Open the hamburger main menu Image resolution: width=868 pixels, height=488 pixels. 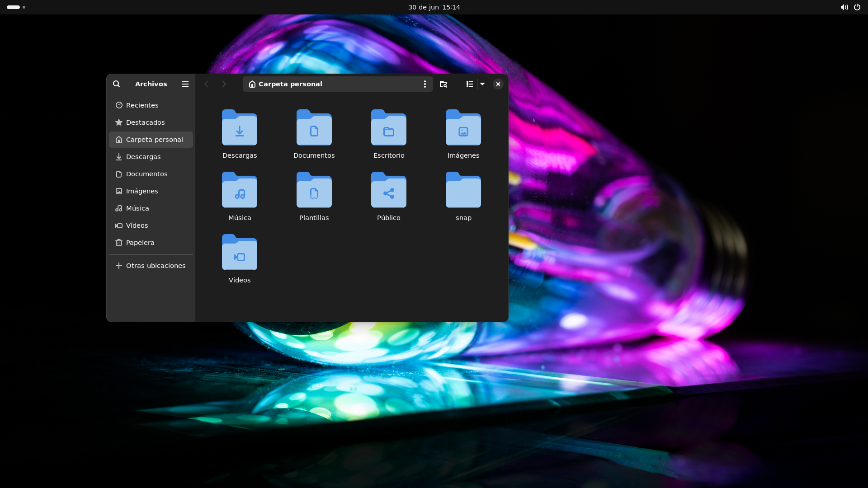tap(185, 84)
